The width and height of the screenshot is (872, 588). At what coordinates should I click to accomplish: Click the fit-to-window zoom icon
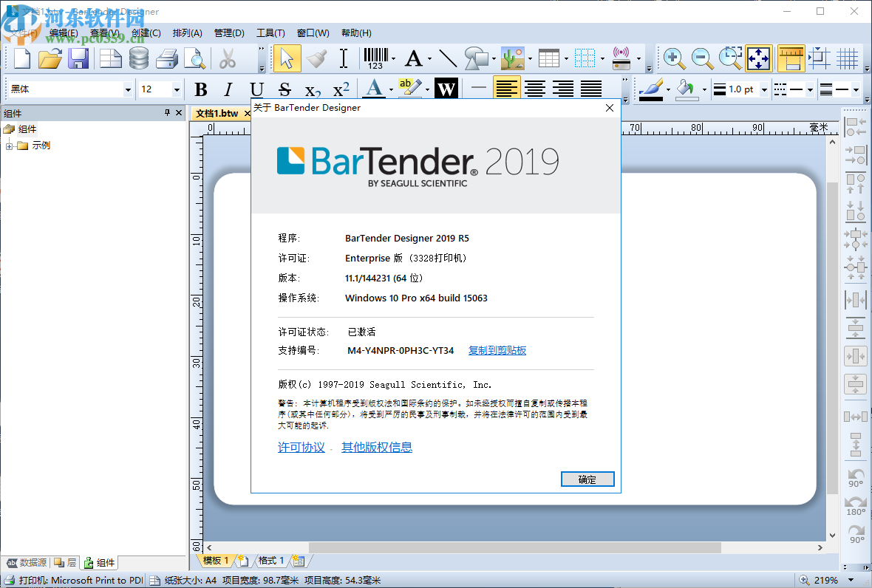757,58
